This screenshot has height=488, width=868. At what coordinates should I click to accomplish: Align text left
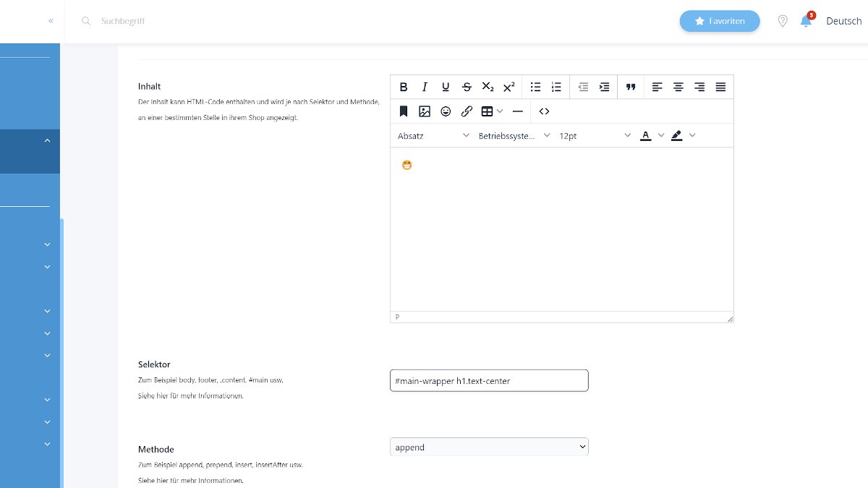coord(657,87)
